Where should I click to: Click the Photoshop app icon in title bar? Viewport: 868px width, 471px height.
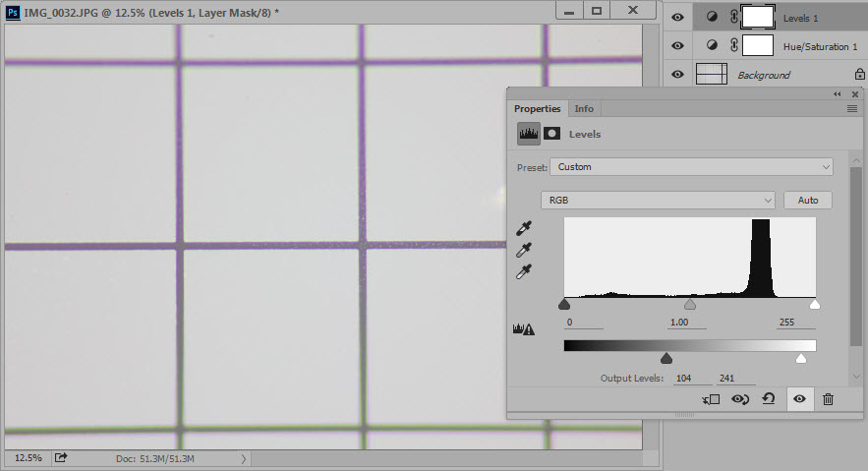tap(13, 12)
